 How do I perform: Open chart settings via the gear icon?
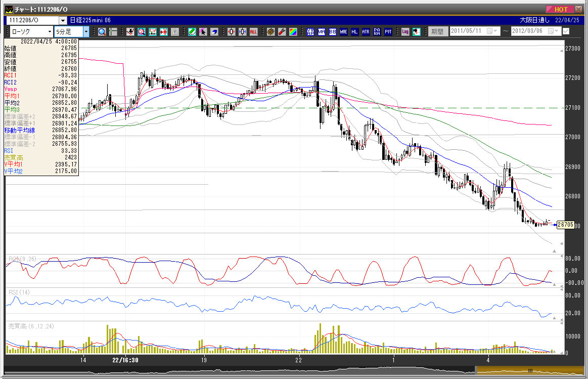(x=271, y=32)
